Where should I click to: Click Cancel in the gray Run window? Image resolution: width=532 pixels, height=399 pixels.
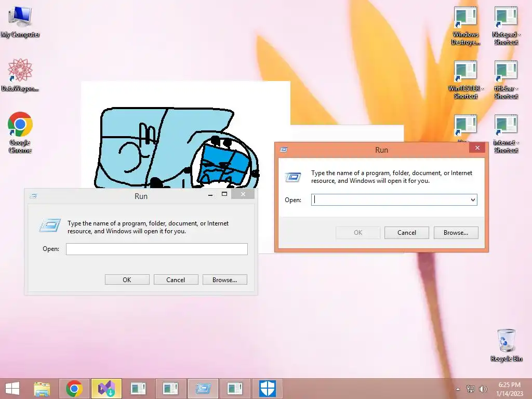[176, 280]
